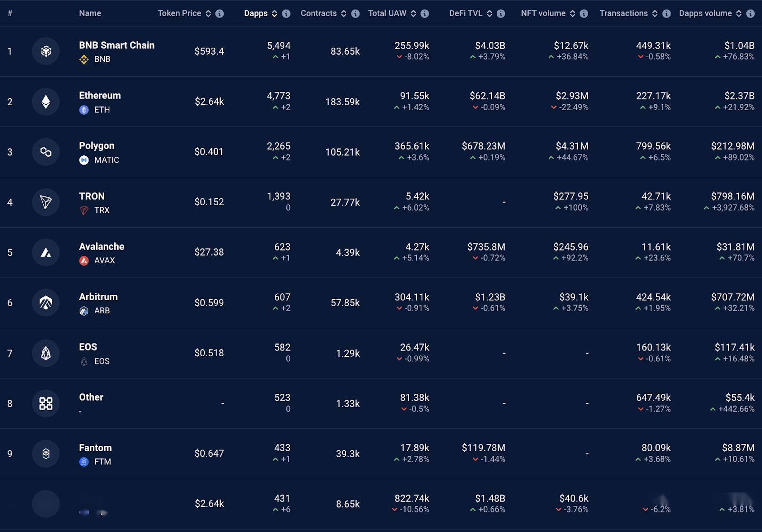The height and width of the screenshot is (532, 762).
Task: Open the Other chains name link
Action: point(91,397)
